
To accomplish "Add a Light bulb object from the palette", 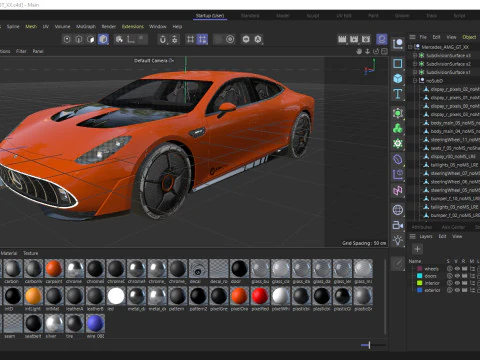I will point(398,240).
